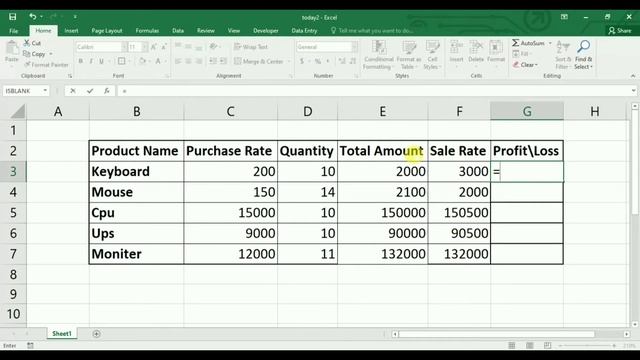Open Cell Styles gallery
The width and height of the screenshot is (640, 360).
click(x=432, y=55)
